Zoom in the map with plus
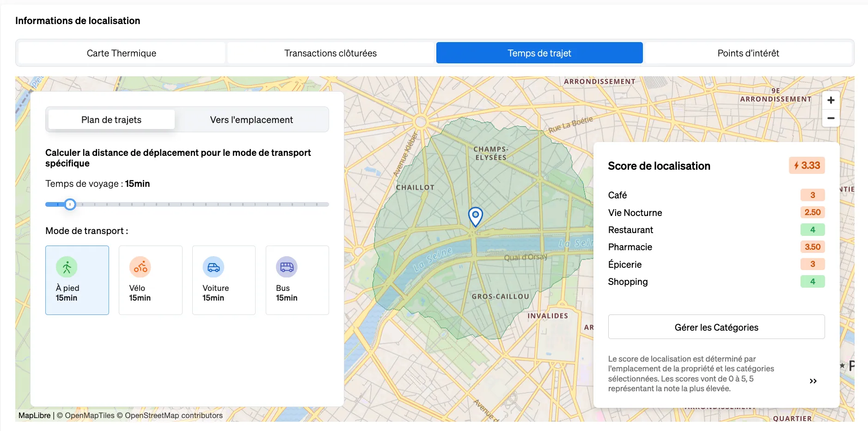The height and width of the screenshot is (431, 868). point(831,100)
